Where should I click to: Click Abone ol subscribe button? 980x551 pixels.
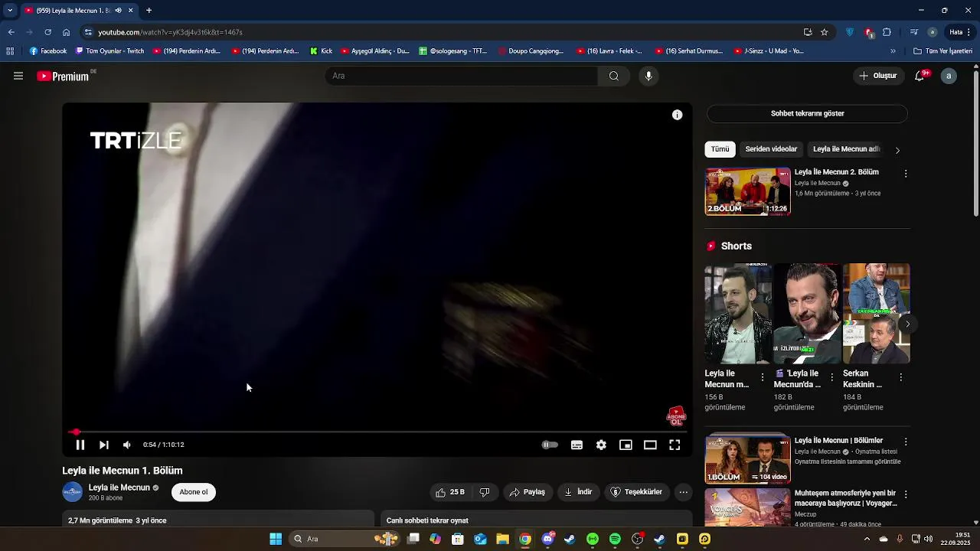coord(194,492)
